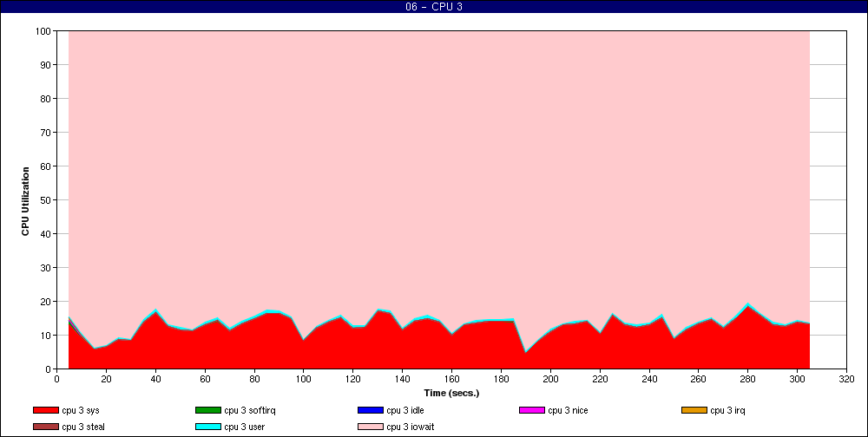Click the '06 - CPU 3' chart title
The height and width of the screenshot is (437, 868).
(434, 7)
